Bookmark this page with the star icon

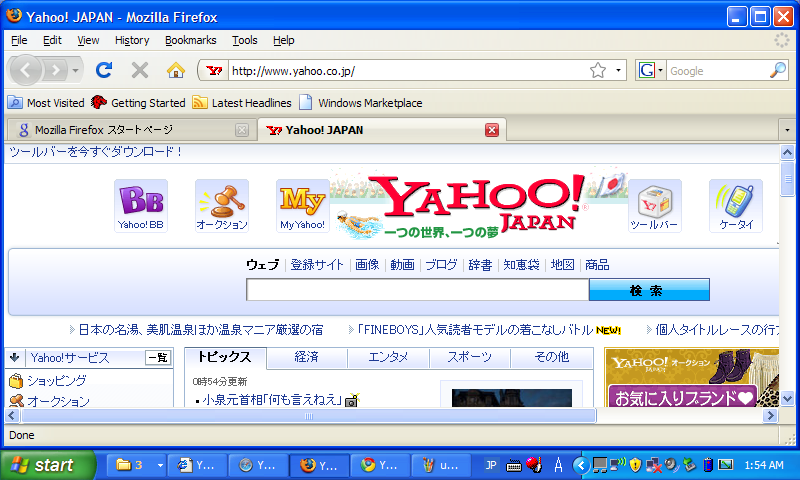(x=597, y=70)
